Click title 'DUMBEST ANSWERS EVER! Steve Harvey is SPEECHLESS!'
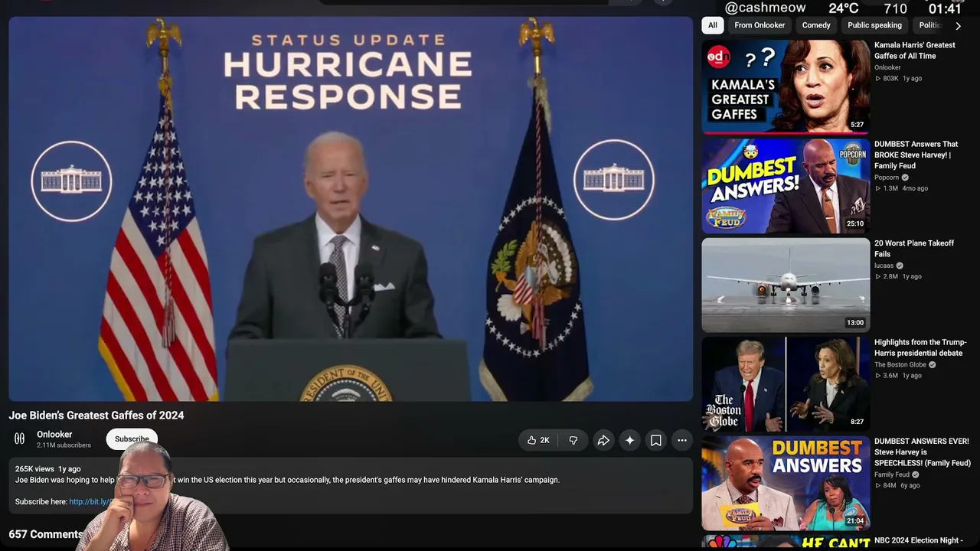 pos(923,452)
